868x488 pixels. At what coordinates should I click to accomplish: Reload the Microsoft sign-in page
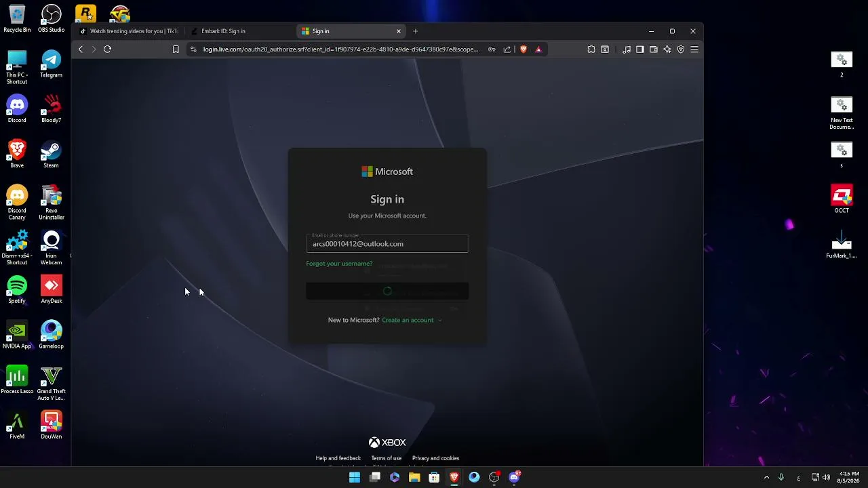[x=107, y=49]
